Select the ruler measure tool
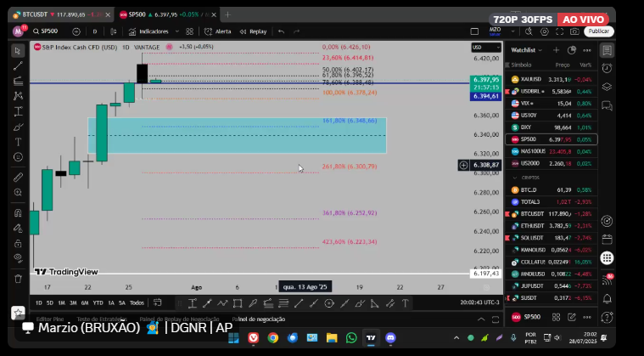Viewport: 644px width, 356px height. (18, 178)
